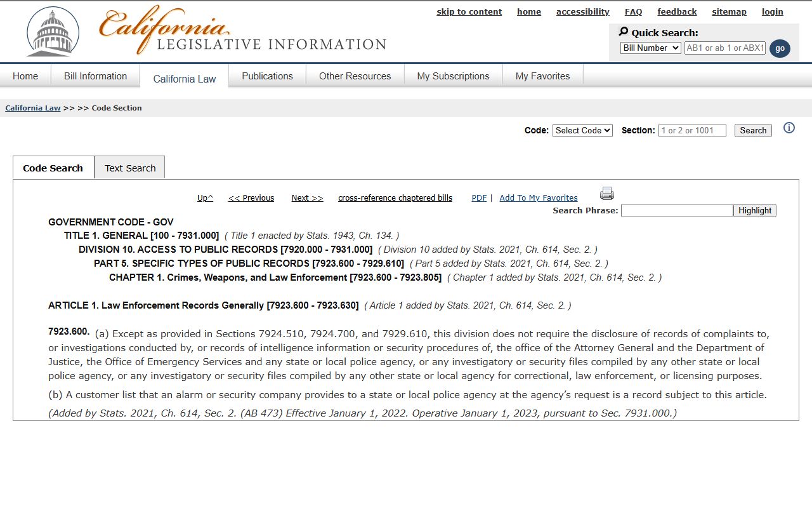Viewport: 812px width, 508px height.
Task: Open the Bill Information tab
Action: 95,76
